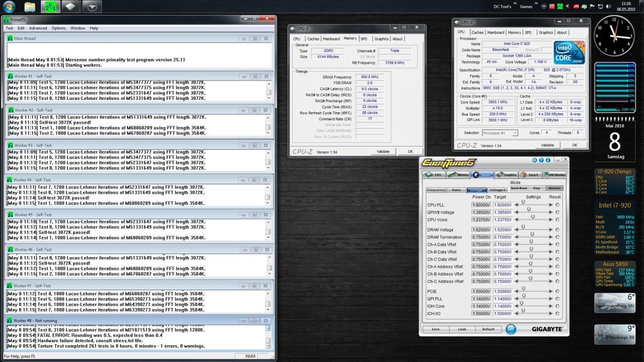Activate the Prime95 taskbar button
The image size is (644, 362).
[x=50, y=6]
